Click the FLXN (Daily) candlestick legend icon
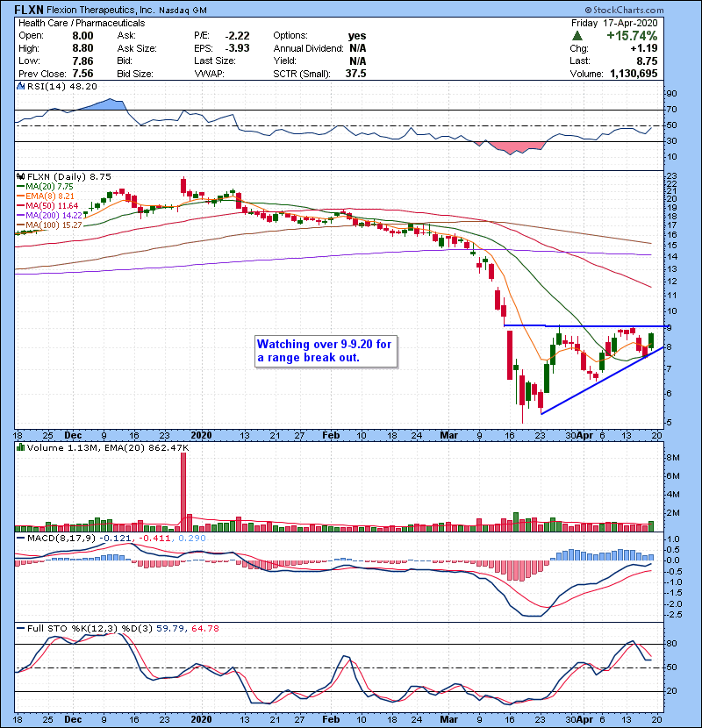The width and height of the screenshot is (702, 728). point(20,176)
